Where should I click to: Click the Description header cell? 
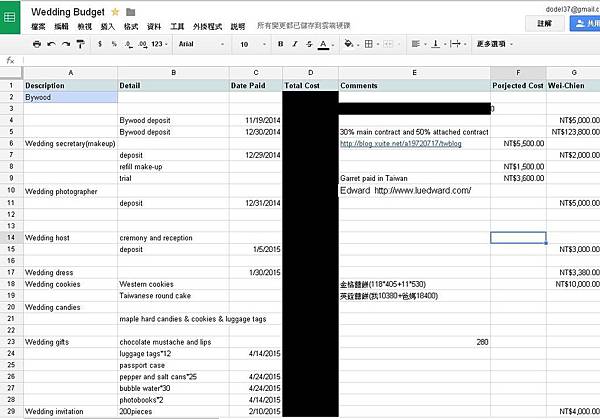click(x=70, y=85)
